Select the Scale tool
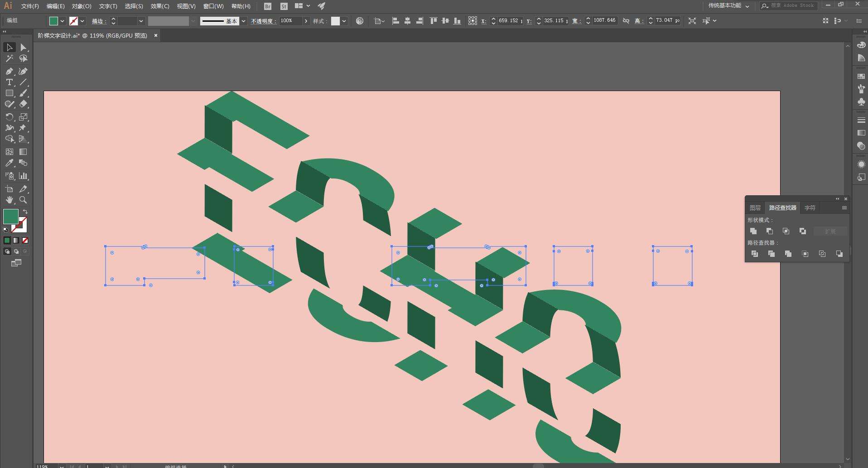The height and width of the screenshot is (468, 868). pyautogui.click(x=24, y=117)
